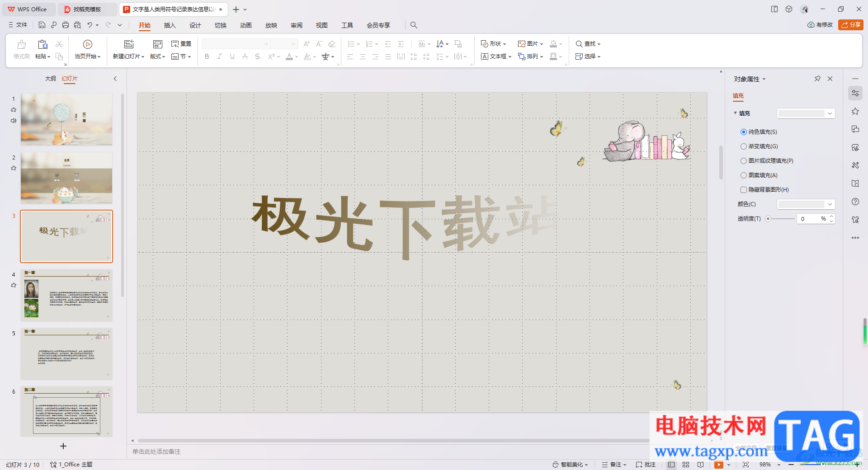Click the help question mark sidebar icon

coord(855,202)
